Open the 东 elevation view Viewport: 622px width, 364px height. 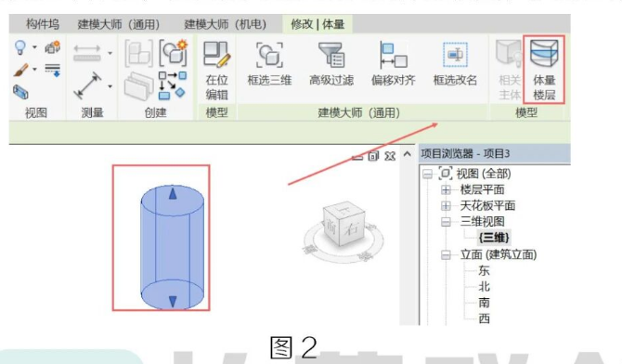point(484,271)
